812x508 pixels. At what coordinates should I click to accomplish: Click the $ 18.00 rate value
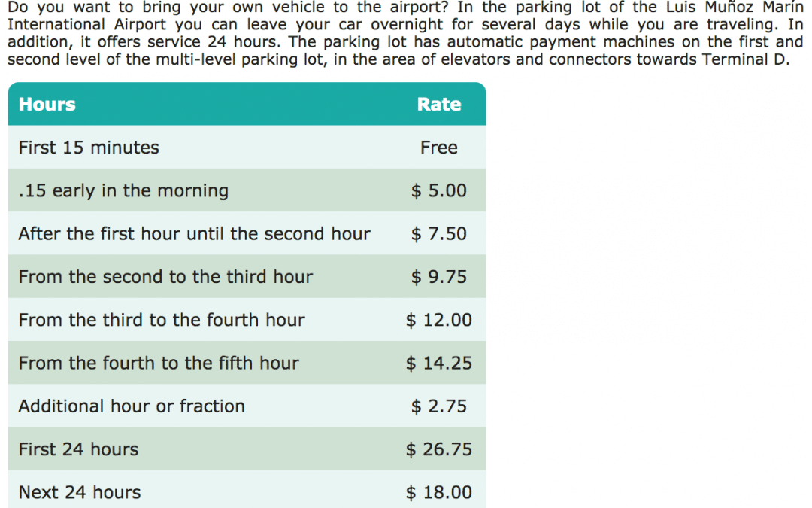click(x=438, y=491)
